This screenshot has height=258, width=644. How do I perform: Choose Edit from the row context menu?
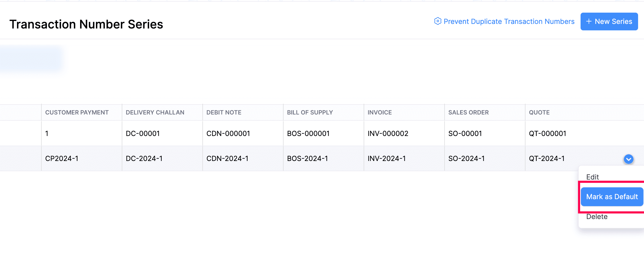click(592, 177)
